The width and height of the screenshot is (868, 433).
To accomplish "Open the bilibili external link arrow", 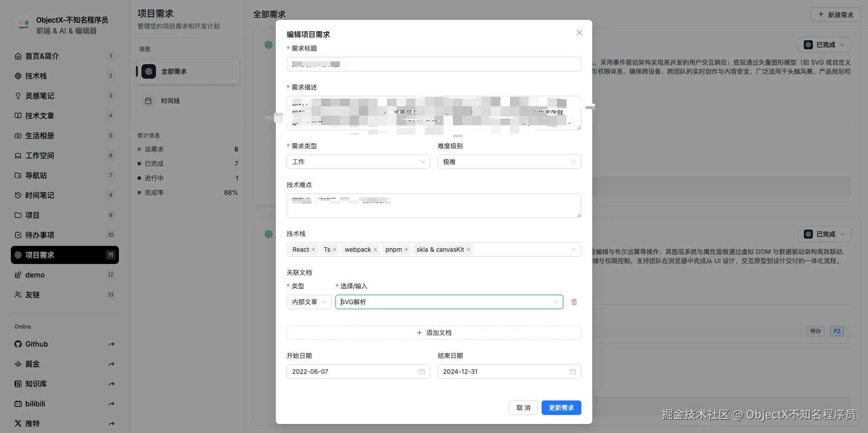I will 112,404.
